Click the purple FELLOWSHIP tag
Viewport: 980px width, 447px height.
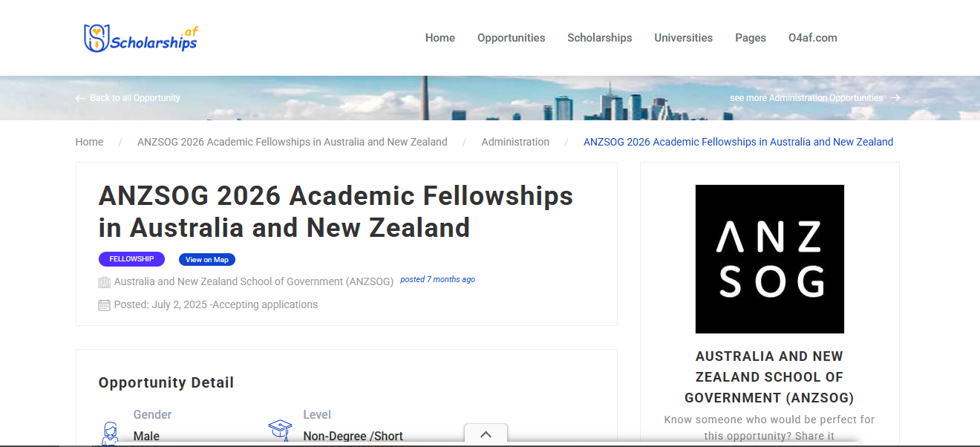pos(131,259)
